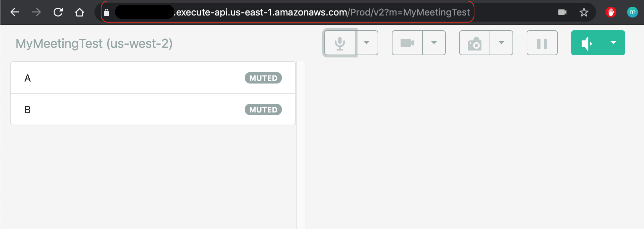Turn on the video camera icon
This screenshot has height=229, width=644.
[407, 43]
